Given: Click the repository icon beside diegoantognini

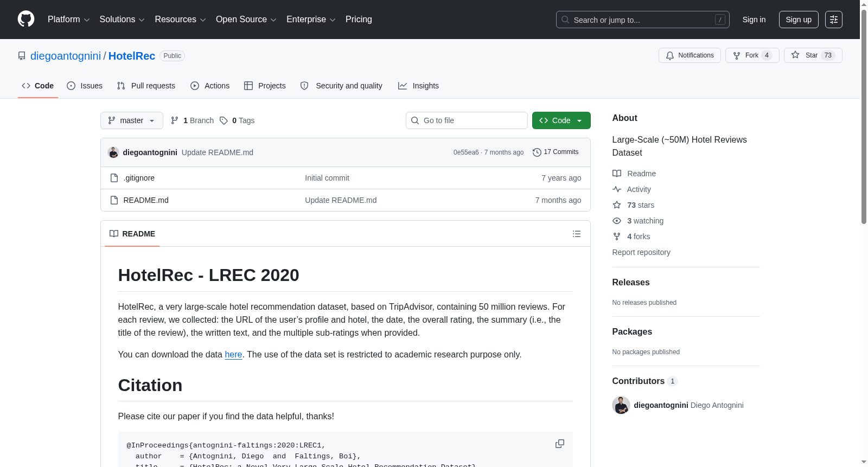Looking at the screenshot, I should [x=22, y=56].
